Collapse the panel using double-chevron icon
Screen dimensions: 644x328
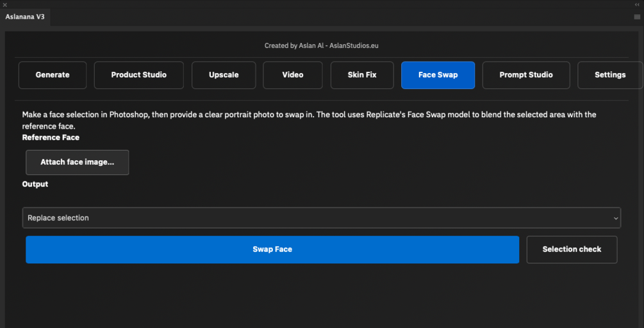[x=637, y=4]
